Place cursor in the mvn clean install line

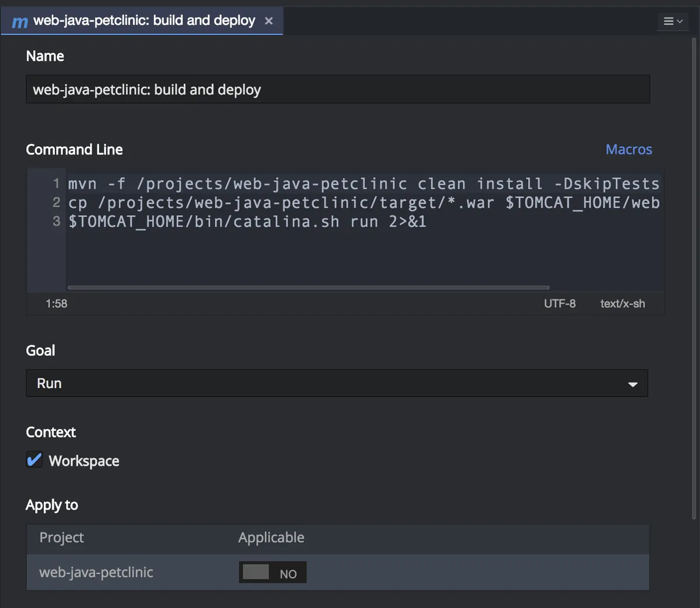point(363,184)
